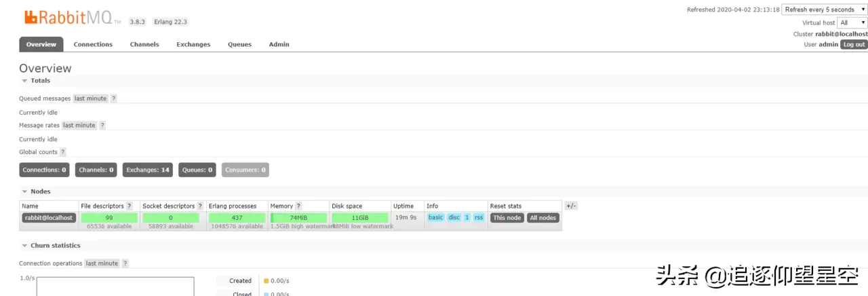Viewport: 868px width, 296px height.
Task: Click help icon for Memory column
Action: 298,206
